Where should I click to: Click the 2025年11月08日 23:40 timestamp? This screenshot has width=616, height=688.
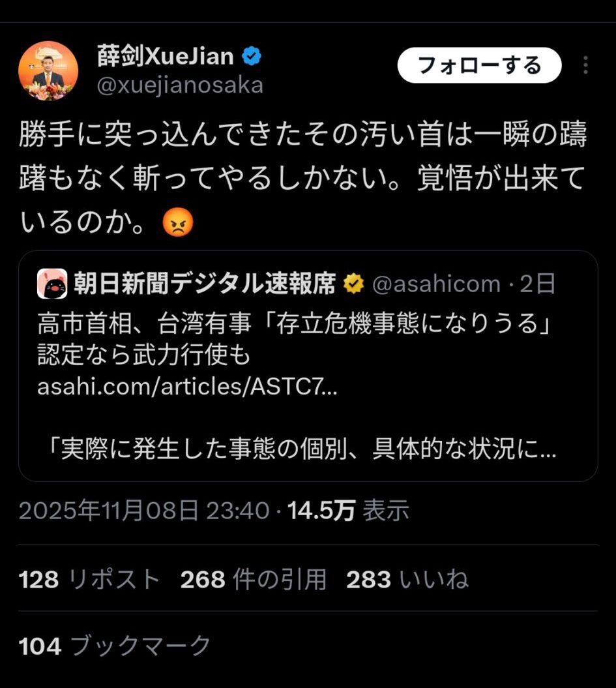[x=144, y=511]
